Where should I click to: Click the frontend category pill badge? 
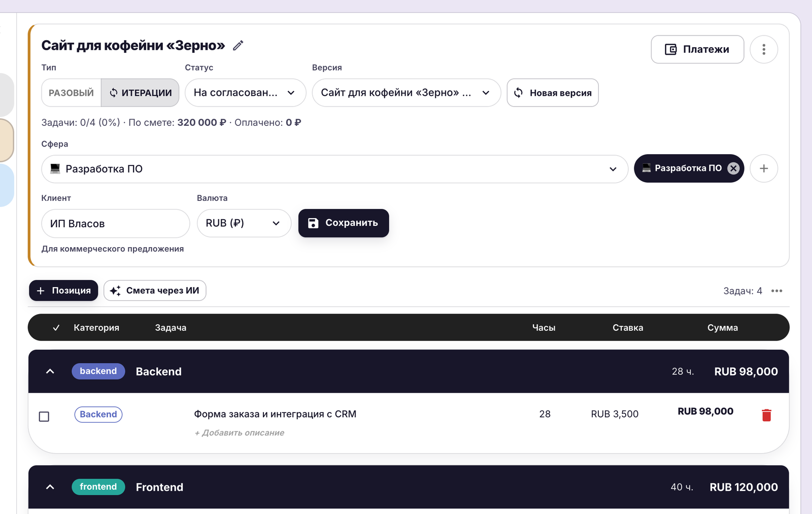(98, 487)
